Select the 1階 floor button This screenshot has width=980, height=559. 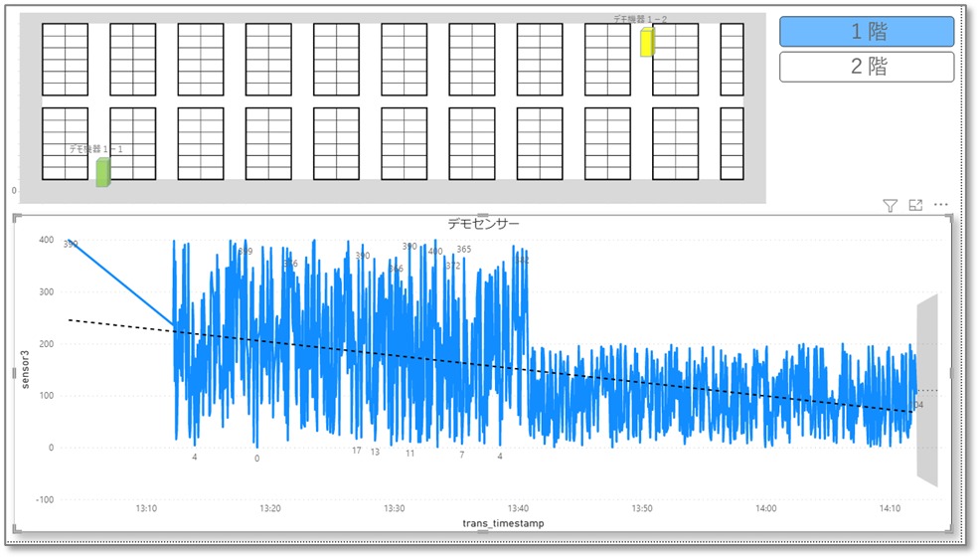click(x=867, y=31)
